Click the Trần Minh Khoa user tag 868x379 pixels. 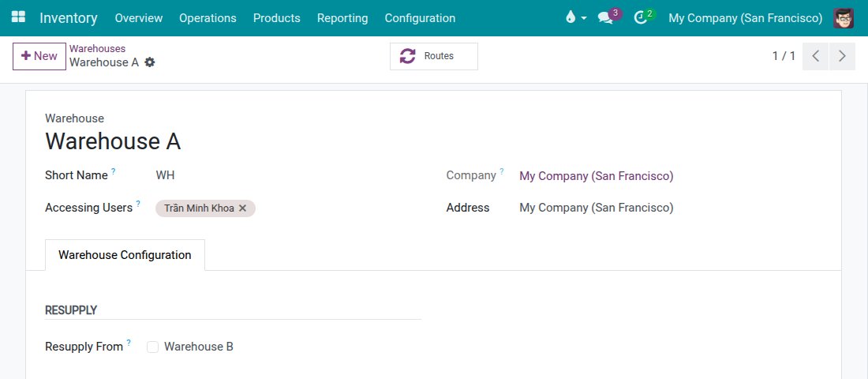click(x=199, y=208)
